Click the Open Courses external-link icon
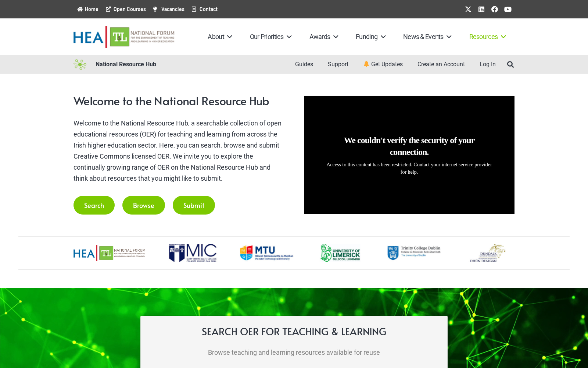 tap(108, 9)
